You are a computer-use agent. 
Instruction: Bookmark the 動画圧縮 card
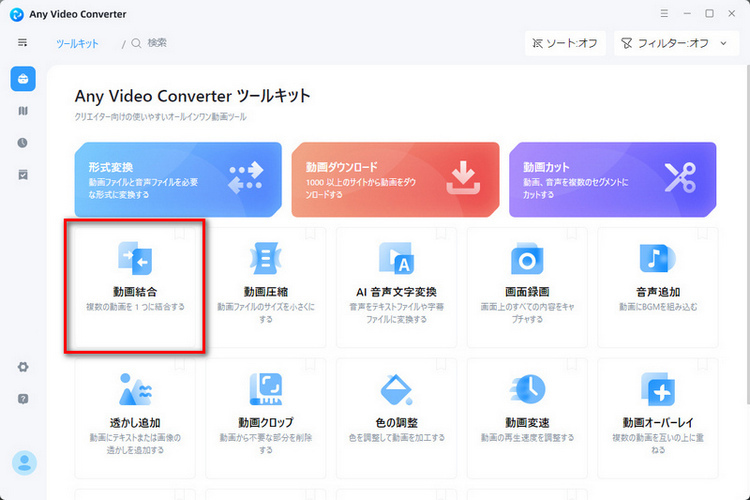click(x=310, y=233)
